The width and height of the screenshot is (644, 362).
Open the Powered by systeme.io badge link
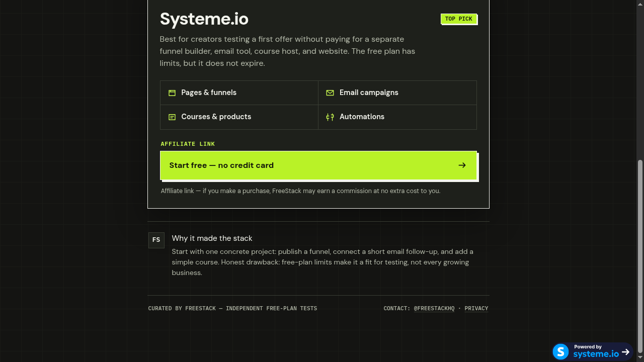(x=592, y=351)
